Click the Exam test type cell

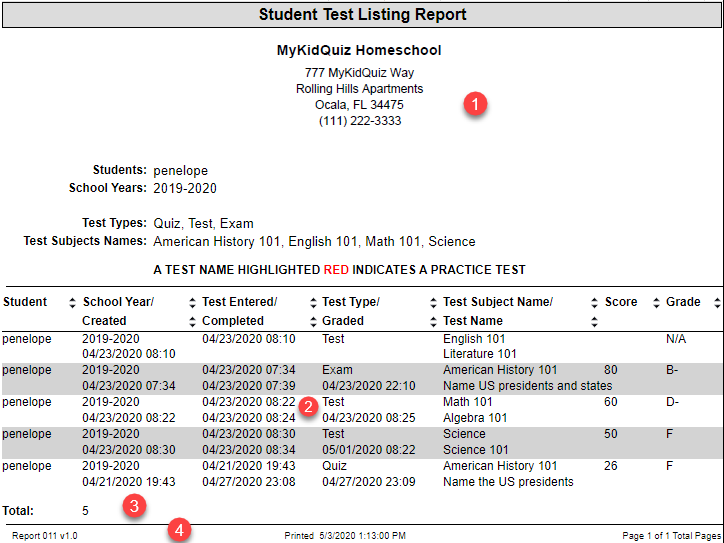[338, 370]
